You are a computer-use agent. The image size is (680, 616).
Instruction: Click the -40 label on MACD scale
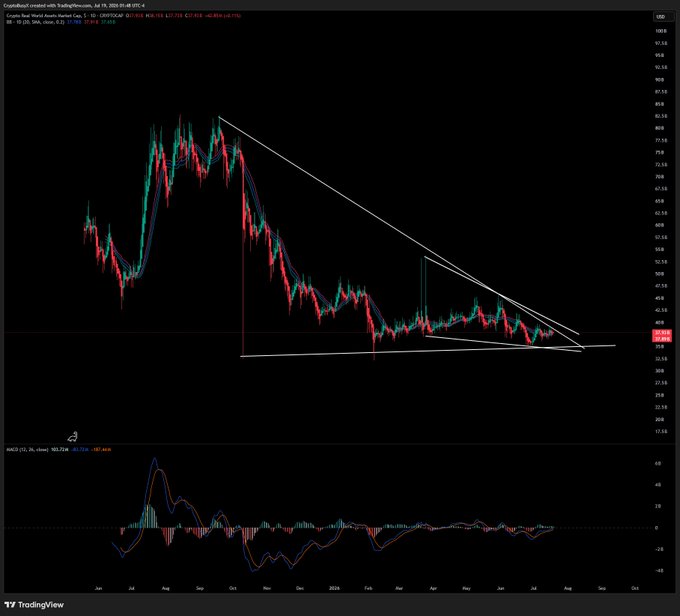click(x=658, y=571)
